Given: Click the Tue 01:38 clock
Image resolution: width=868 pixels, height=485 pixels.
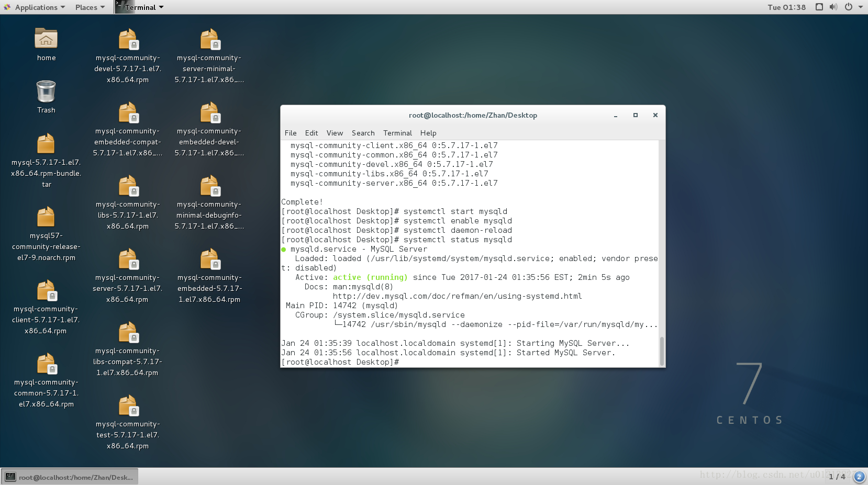Looking at the screenshot, I should pos(786,7).
